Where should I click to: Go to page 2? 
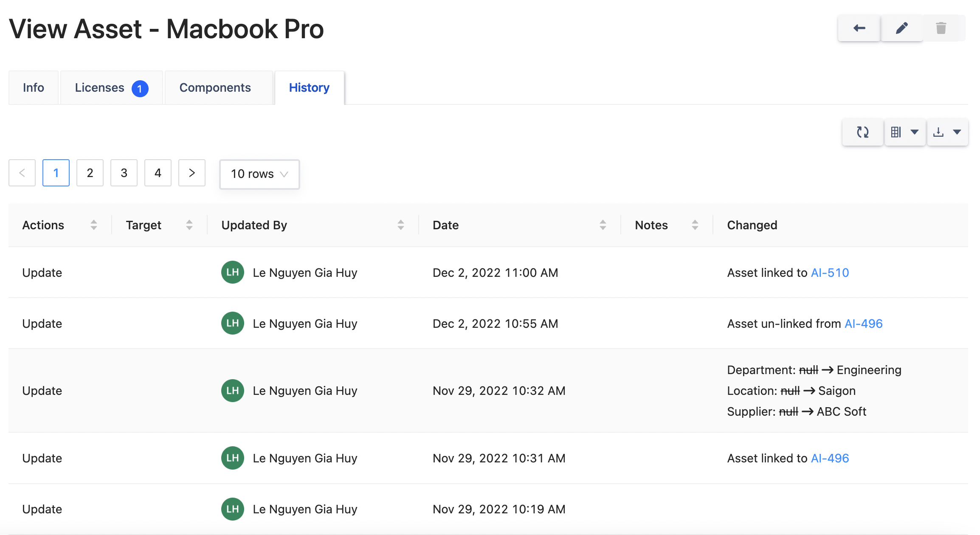tap(90, 173)
